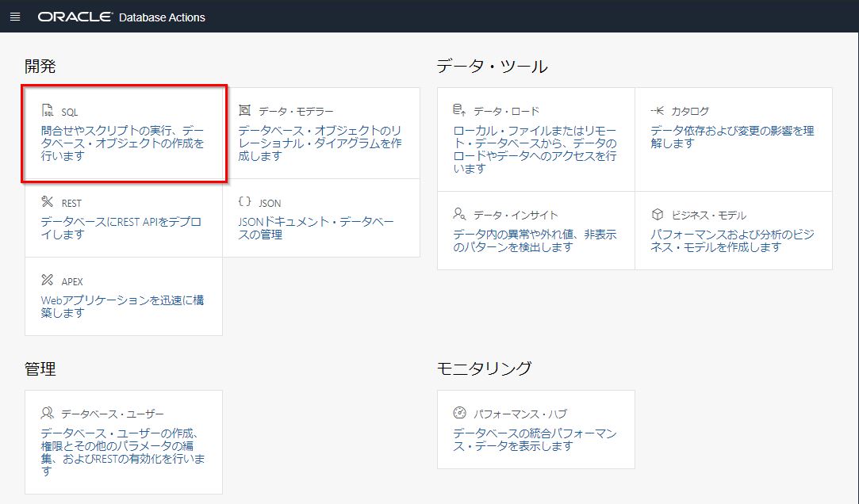Select the パフォーマンス・ハブ card title
859x504 pixels.
[520, 414]
